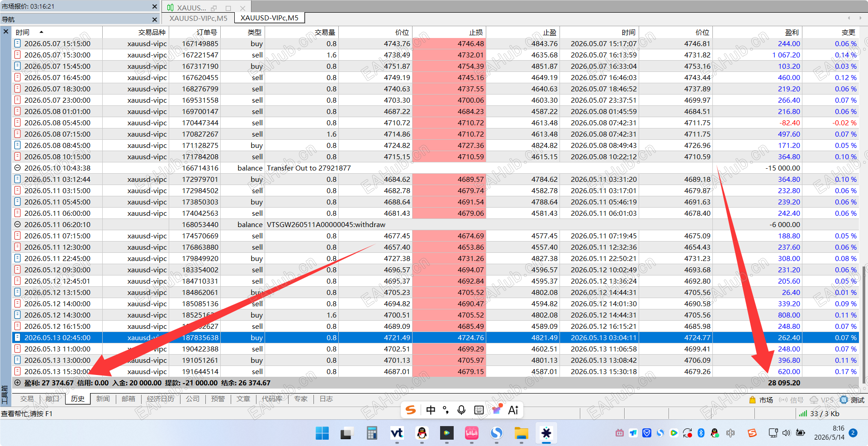Launch the vt app from the taskbar
868x446 pixels.
397,433
